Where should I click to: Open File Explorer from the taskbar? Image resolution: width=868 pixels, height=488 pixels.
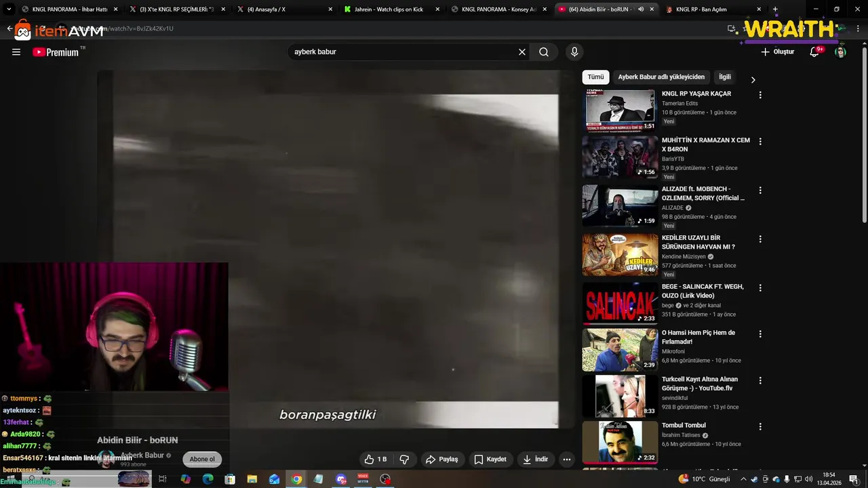coord(252,479)
